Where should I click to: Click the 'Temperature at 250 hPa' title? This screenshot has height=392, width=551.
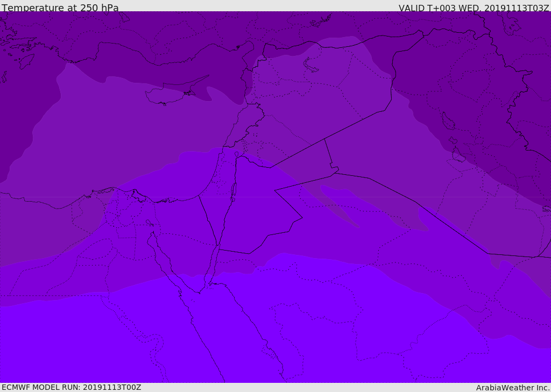point(60,8)
